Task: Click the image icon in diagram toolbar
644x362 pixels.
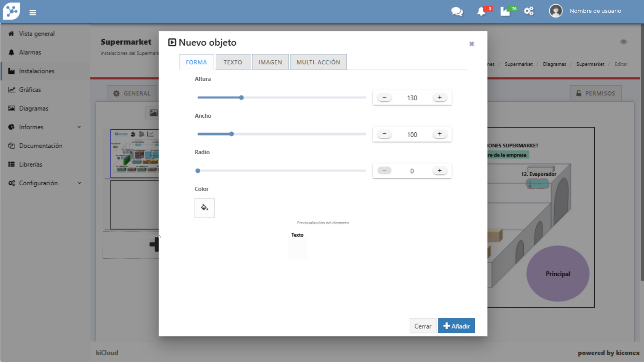Action: click(153, 113)
